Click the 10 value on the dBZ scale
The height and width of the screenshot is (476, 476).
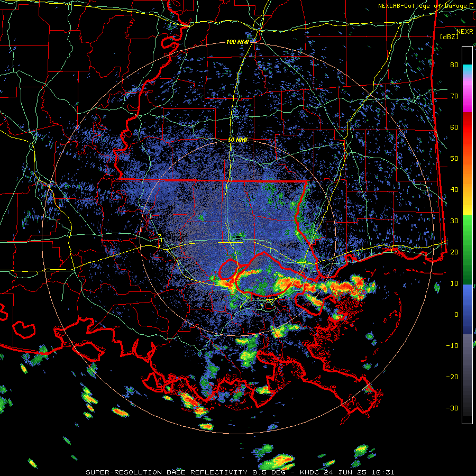tap(454, 283)
